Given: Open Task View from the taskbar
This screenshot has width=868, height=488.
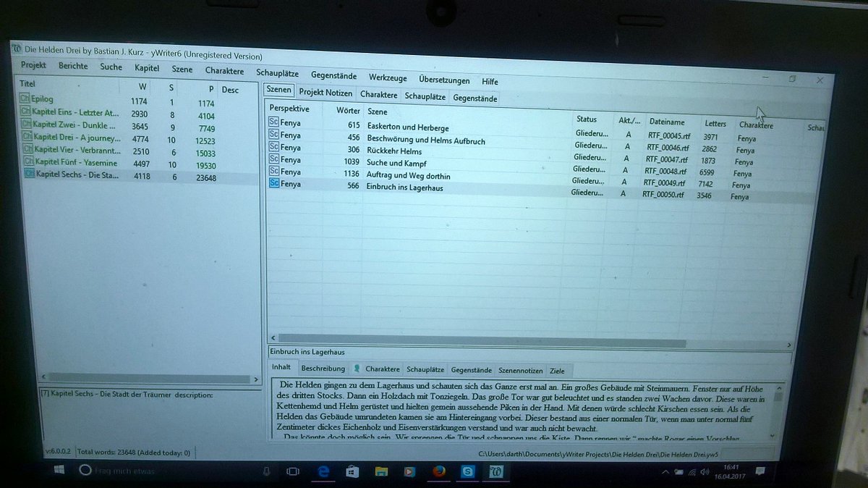Looking at the screenshot, I should (293, 471).
